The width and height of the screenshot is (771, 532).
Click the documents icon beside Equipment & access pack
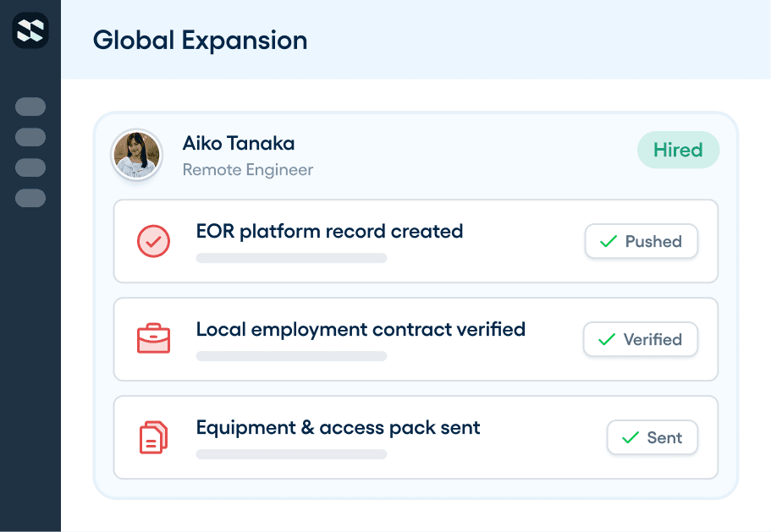click(x=153, y=436)
